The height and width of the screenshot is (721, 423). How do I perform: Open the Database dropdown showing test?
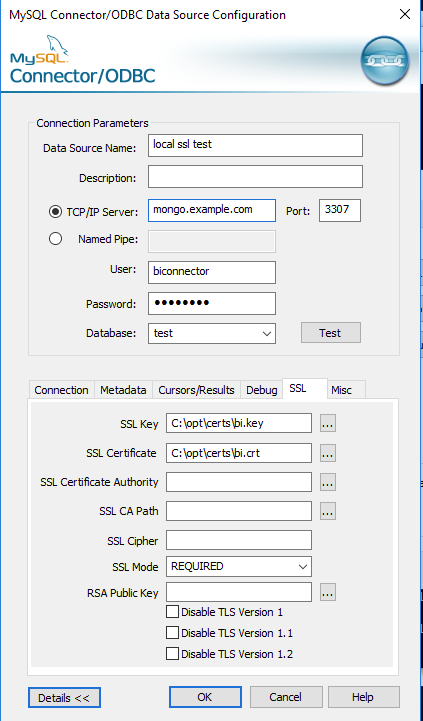212,333
